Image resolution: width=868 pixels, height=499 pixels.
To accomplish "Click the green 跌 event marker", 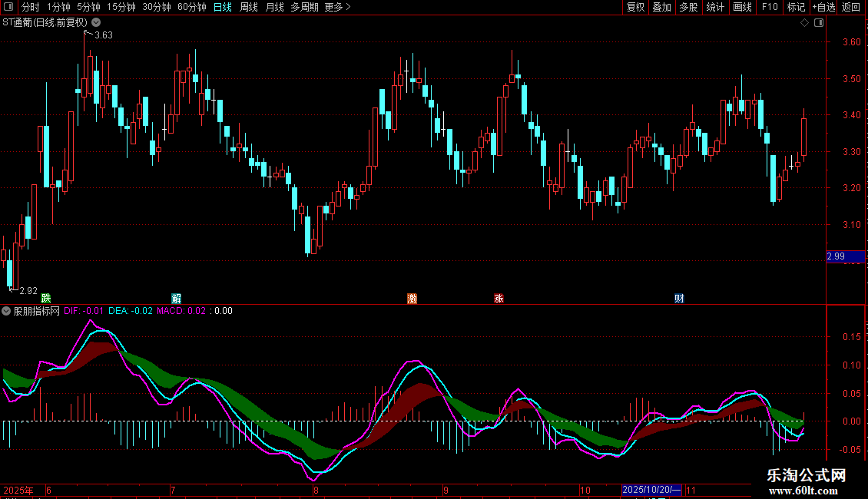I will (46, 298).
